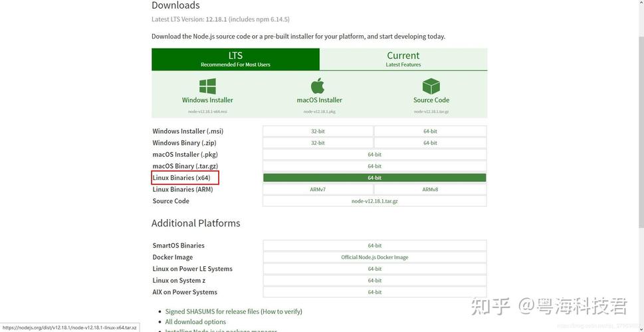Click the Windows Installer logo icon

[x=207, y=86]
